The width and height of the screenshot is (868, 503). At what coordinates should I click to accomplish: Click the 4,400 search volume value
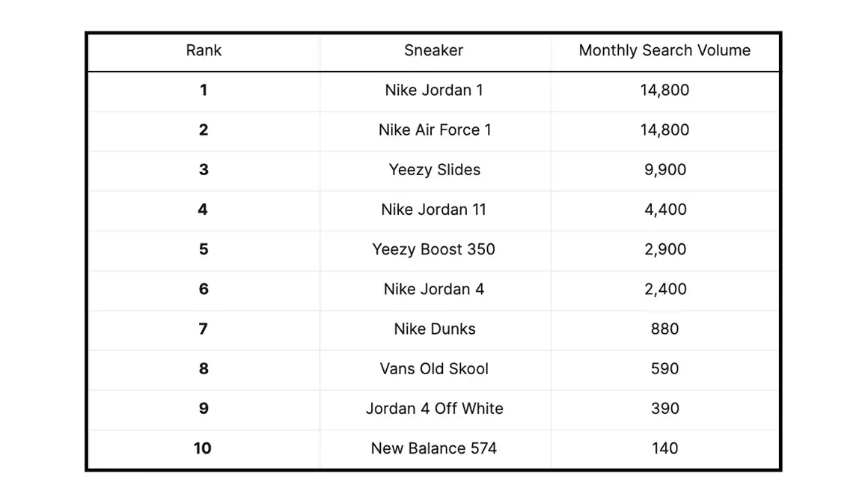click(x=665, y=210)
